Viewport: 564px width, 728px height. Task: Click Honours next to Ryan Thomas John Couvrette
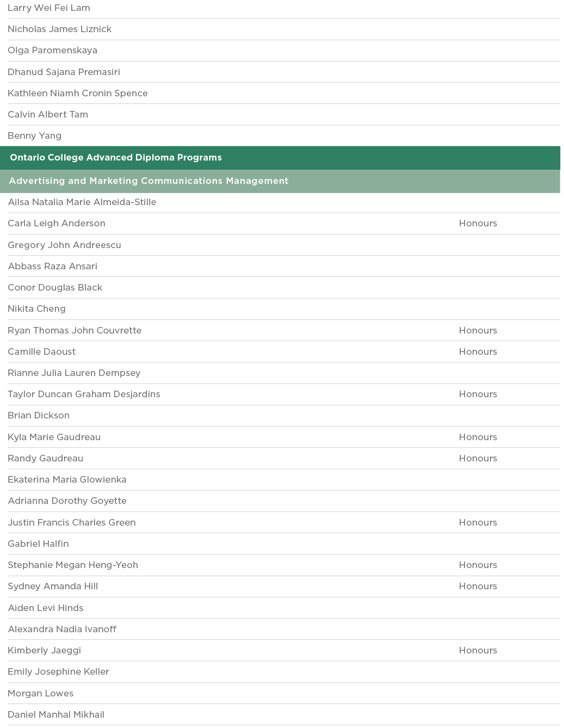478,331
